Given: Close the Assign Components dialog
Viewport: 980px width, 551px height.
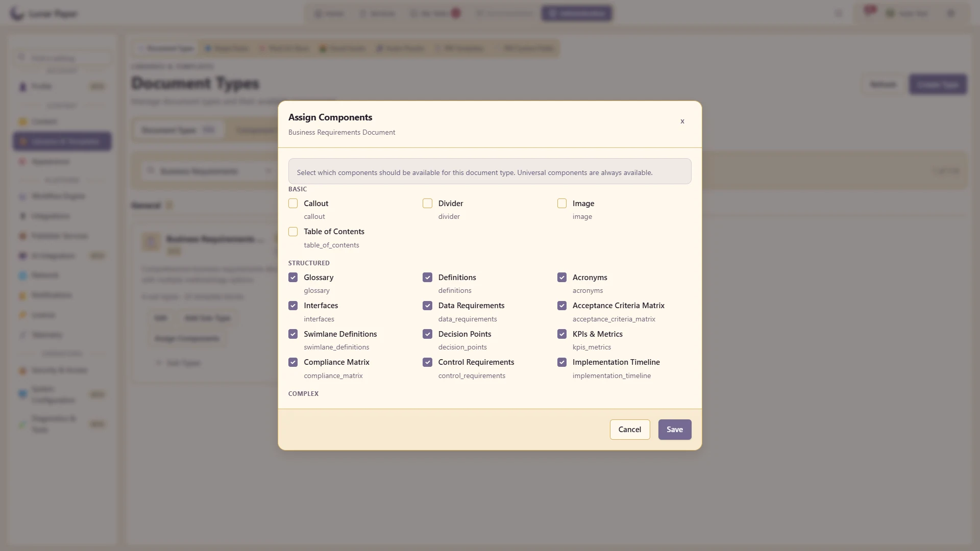Looking at the screenshot, I should pyautogui.click(x=682, y=121).
